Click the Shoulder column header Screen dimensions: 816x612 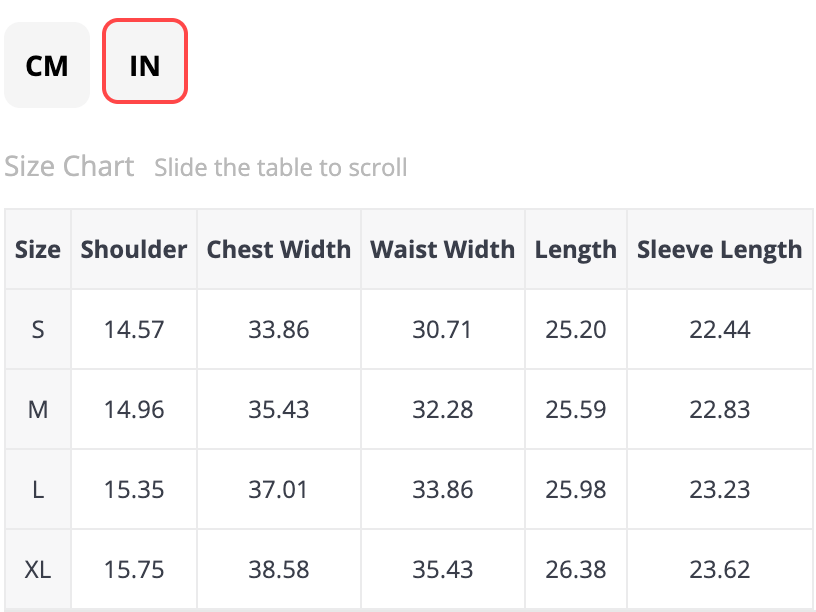pos(134,249)
